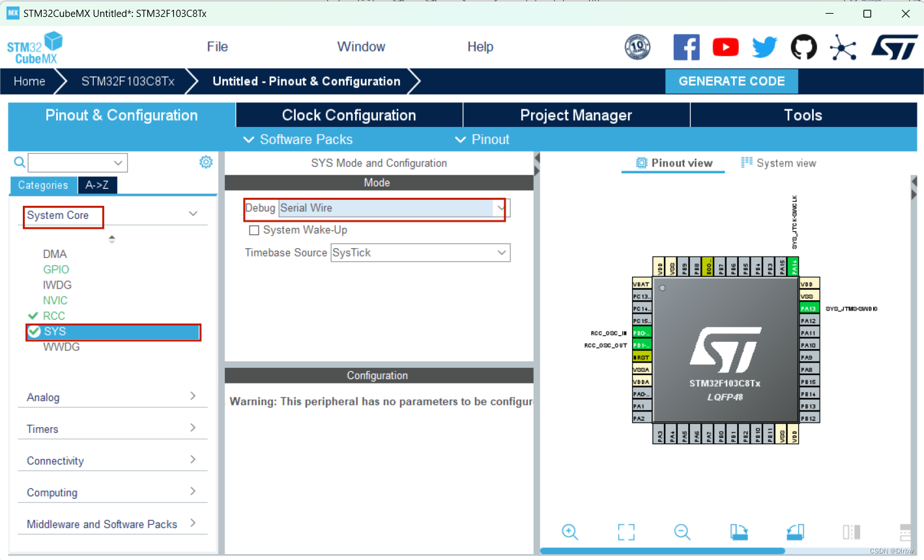Select IWDG in System Core list

pyautogui.click(x=57, y=285)
